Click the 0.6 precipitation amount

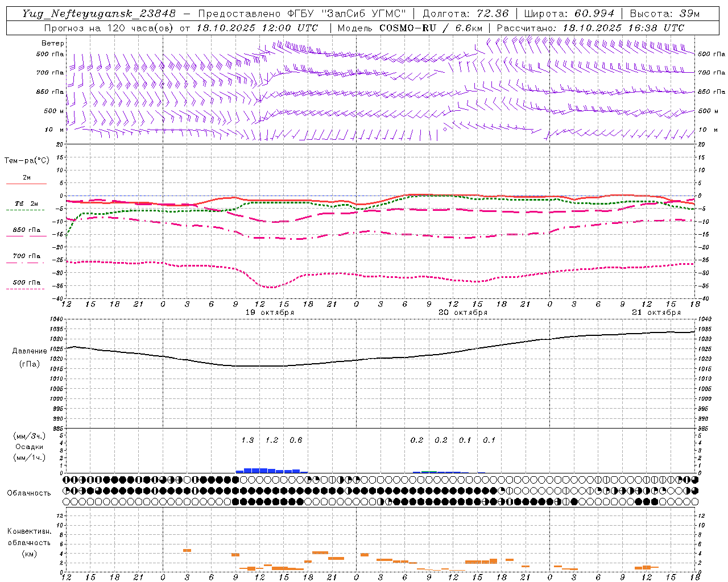pos(296,440)
